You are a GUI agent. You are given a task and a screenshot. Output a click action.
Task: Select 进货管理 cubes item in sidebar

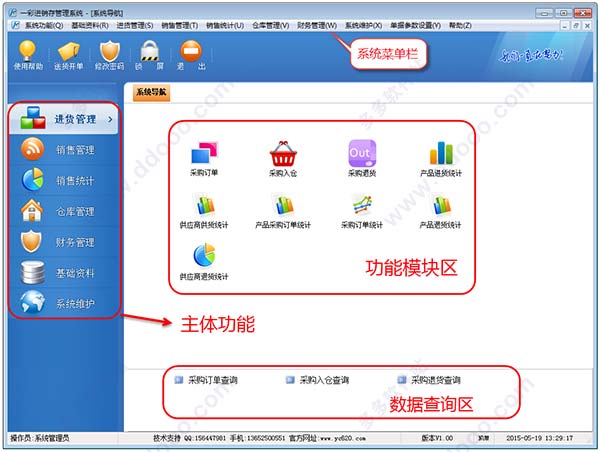click(64, 119)
